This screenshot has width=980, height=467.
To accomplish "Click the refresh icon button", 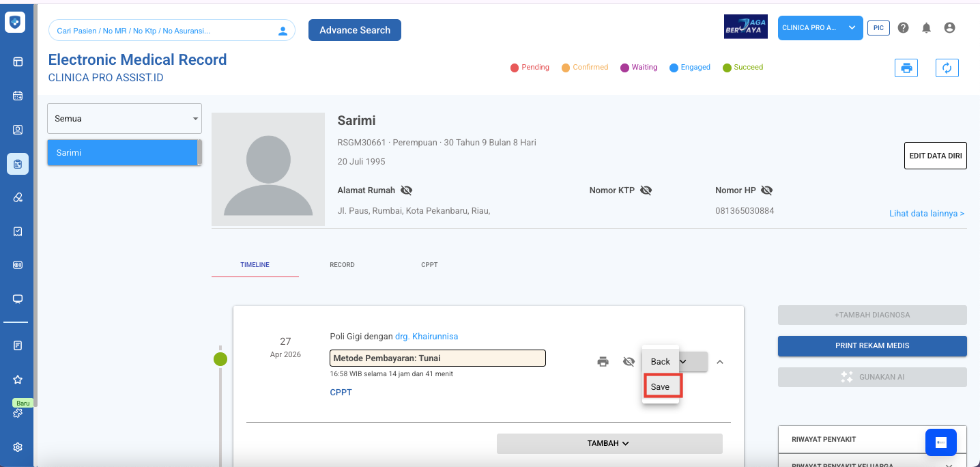I will (x=947, y=68).
